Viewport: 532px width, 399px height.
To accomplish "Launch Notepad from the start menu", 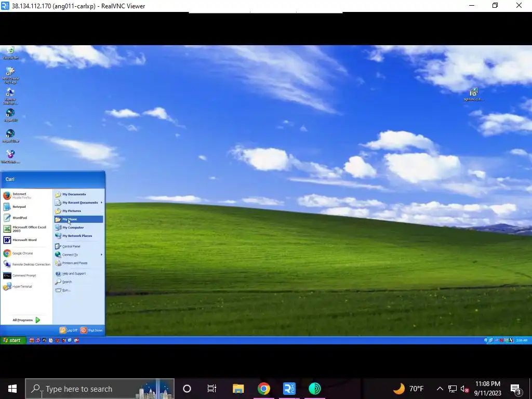I will point(26,207).
